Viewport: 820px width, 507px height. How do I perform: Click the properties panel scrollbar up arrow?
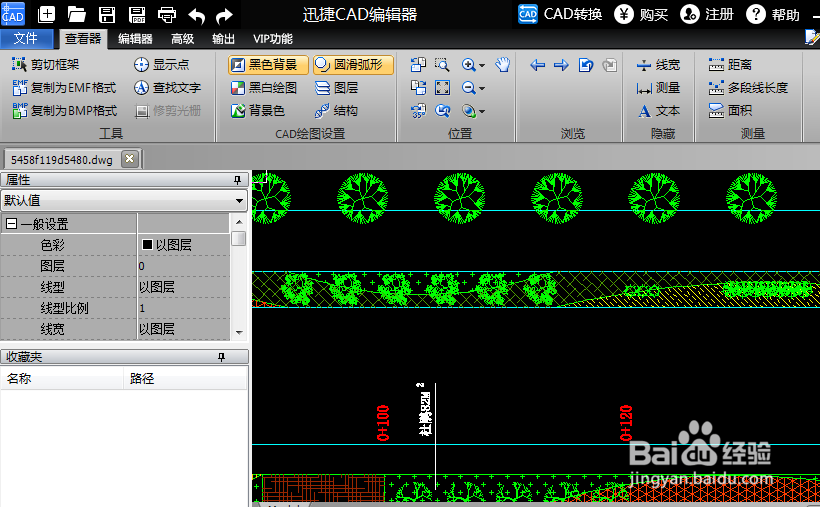pyautogui.click(x=239, y=222)
